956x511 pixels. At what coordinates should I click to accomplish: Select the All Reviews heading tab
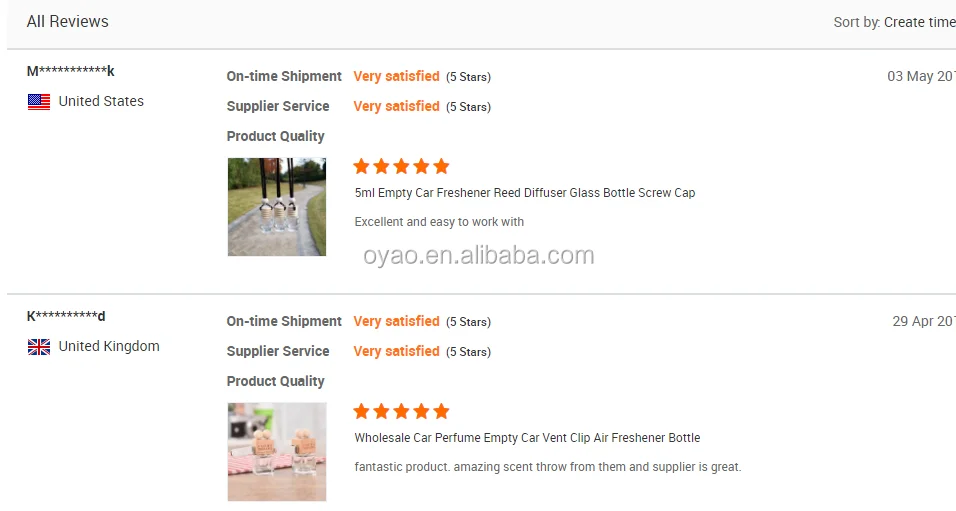tap(68, 21)
